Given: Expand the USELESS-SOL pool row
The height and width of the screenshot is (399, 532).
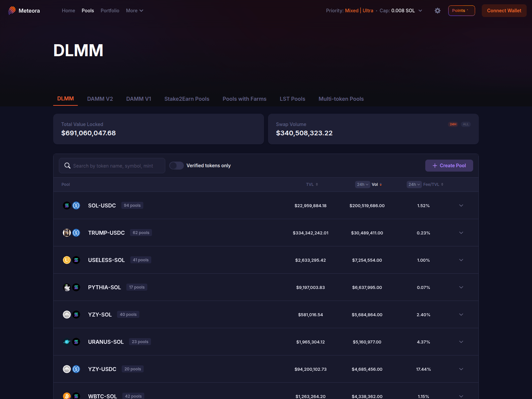Looking at the screenshot, I should 461,260.
